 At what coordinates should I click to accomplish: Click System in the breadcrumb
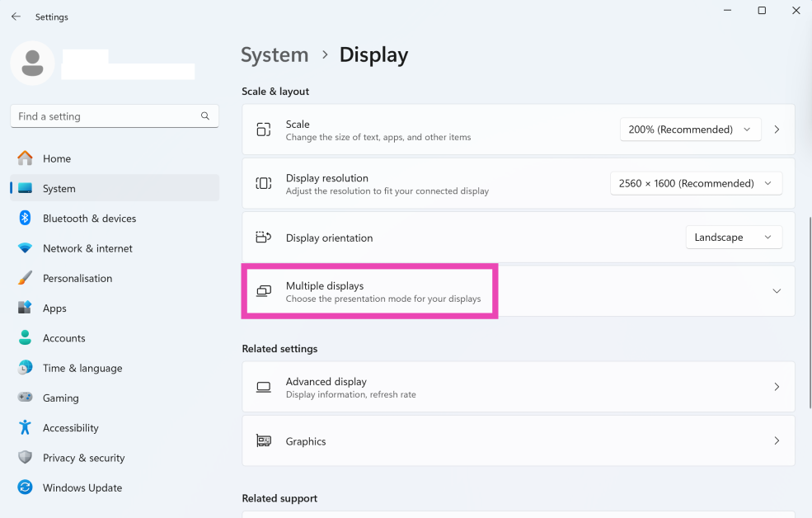275,55
